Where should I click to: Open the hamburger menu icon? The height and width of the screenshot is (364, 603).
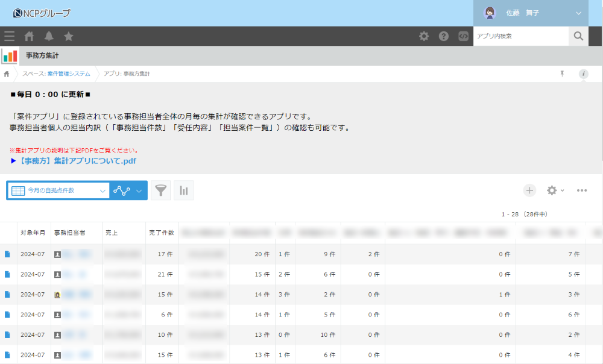click(9, 36)
